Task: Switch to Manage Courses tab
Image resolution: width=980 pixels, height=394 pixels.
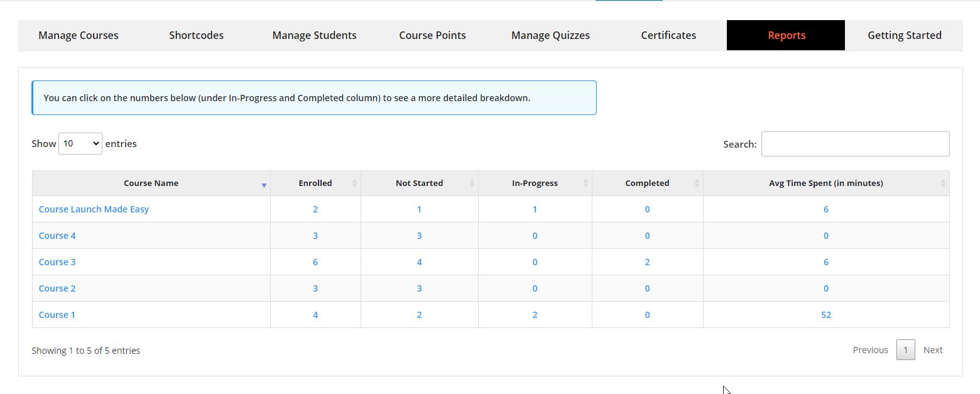Action: (x=79, y=36)
